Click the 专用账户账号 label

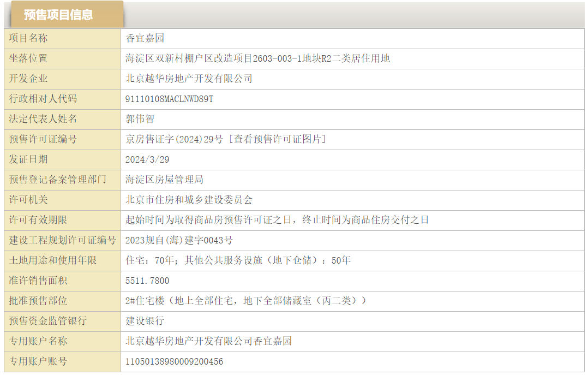click(38, 361)
